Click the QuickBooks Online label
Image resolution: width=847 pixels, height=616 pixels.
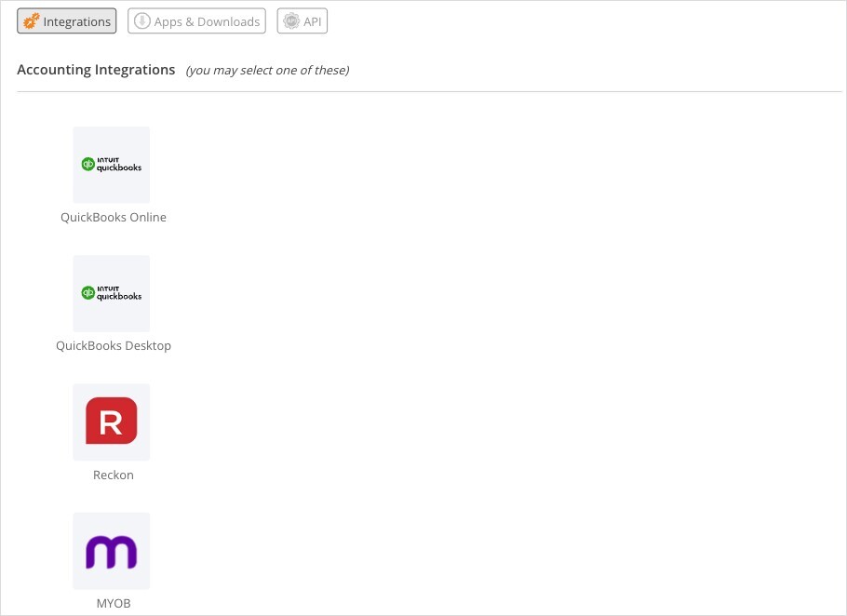tap(114, 217)
